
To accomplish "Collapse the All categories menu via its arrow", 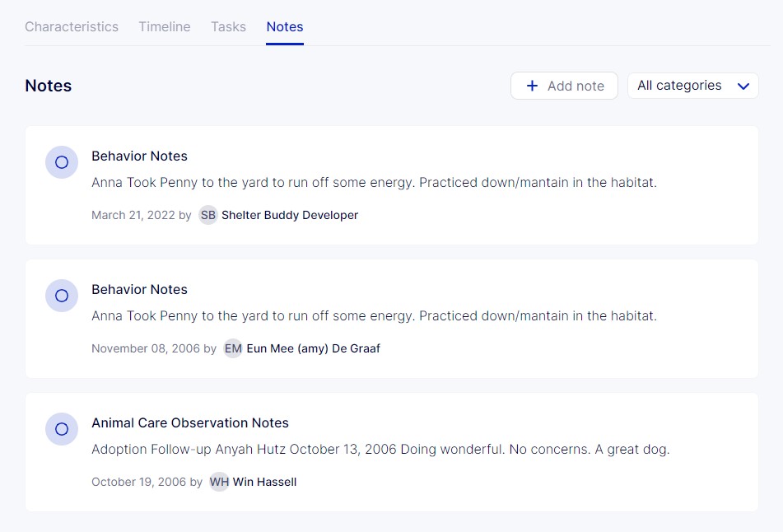I will [743, 85].
